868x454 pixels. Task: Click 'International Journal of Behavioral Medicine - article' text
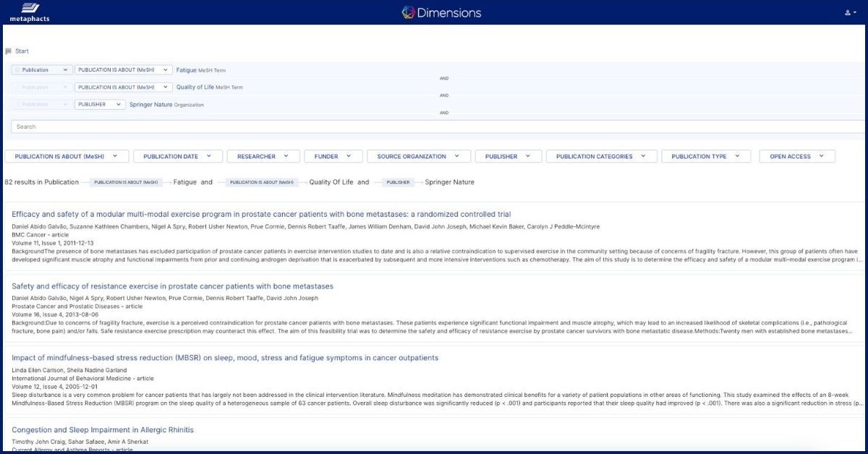(82, 378)
